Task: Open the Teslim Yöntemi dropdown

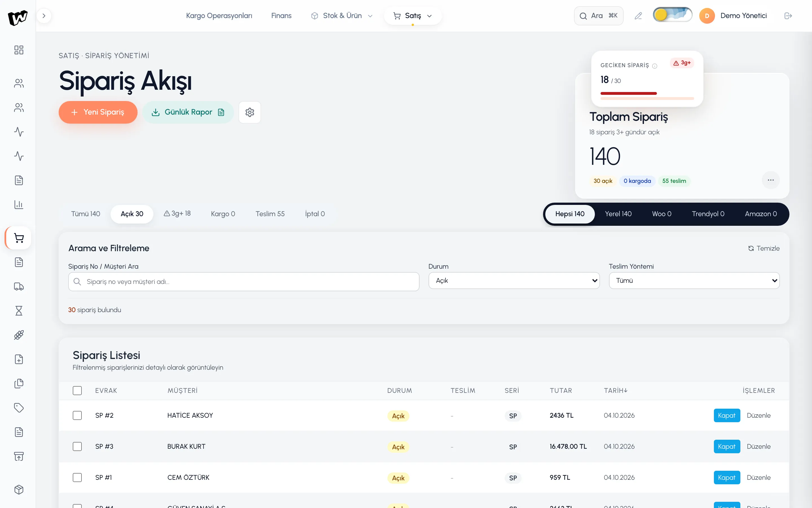Action: pyautogui.click(x=694, y=281)
